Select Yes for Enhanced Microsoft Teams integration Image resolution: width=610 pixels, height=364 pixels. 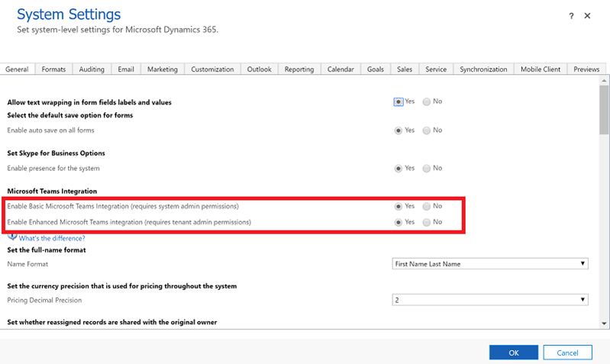398,222
